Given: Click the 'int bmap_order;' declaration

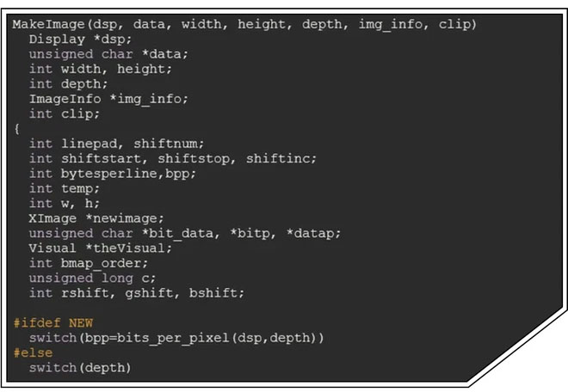Looking at the screenshot, I should [88, 263].
